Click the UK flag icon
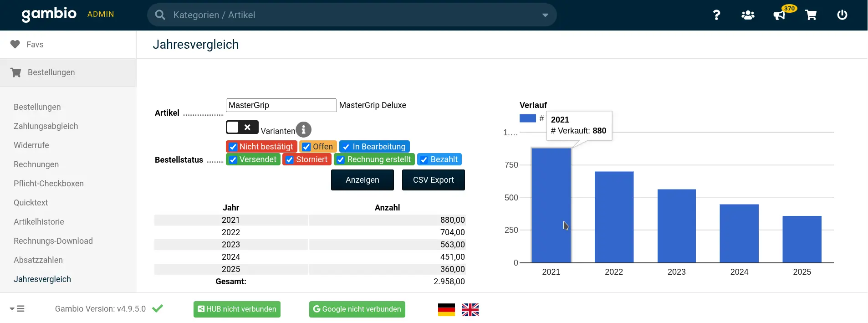 coord(470,310)
